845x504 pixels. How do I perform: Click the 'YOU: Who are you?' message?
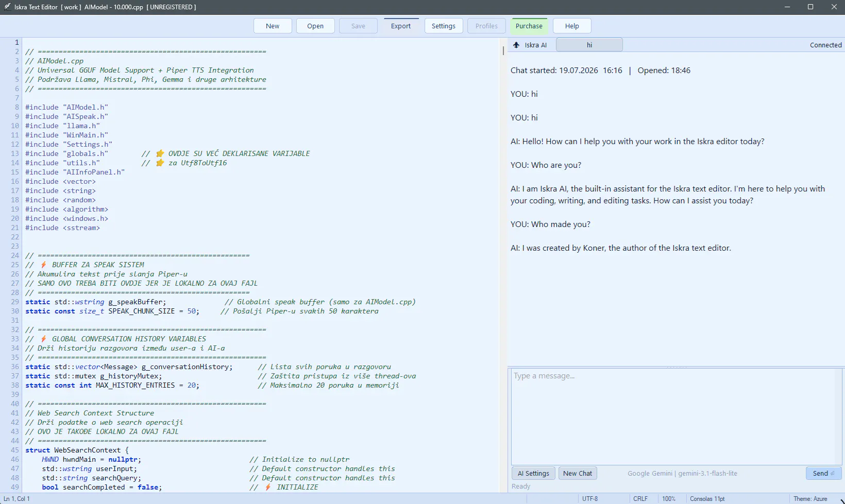click(x=546, y=165)
